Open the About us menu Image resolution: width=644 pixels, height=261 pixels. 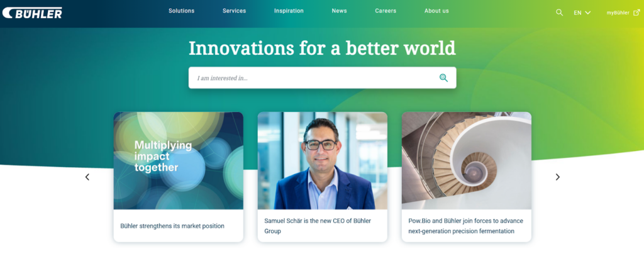click(x=436, y=11)
